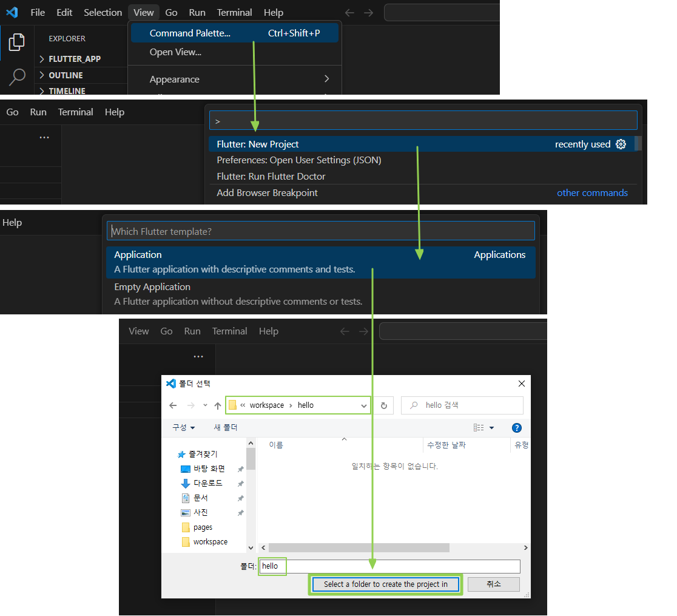Open the Search magnifier in activity bar
This screenshot has height=616, width=677.
click(17, 77)
